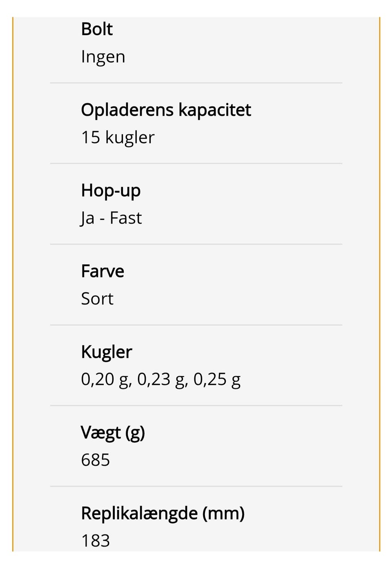Select the 'Sort' colour value
The image size is (392, 571).
pos(97,299)
